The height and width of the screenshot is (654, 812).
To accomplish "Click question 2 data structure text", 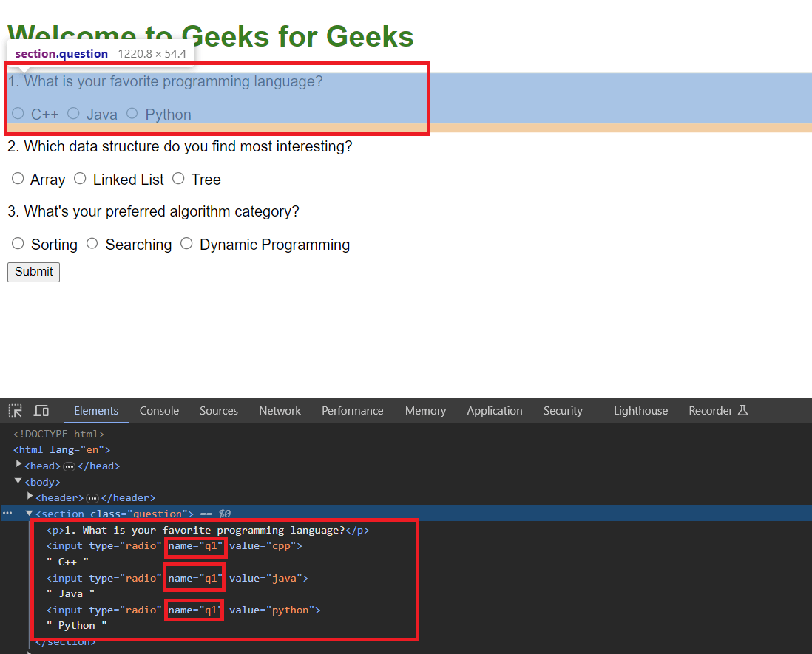I will pos(180,146).
